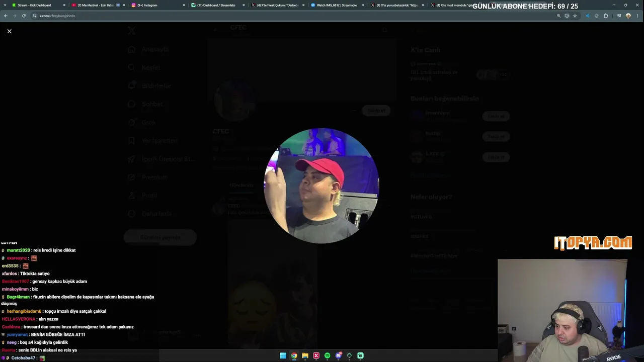Close the Dashboard / Streamlabs tab
The image size is (644, 362).
tap(244, 5)
